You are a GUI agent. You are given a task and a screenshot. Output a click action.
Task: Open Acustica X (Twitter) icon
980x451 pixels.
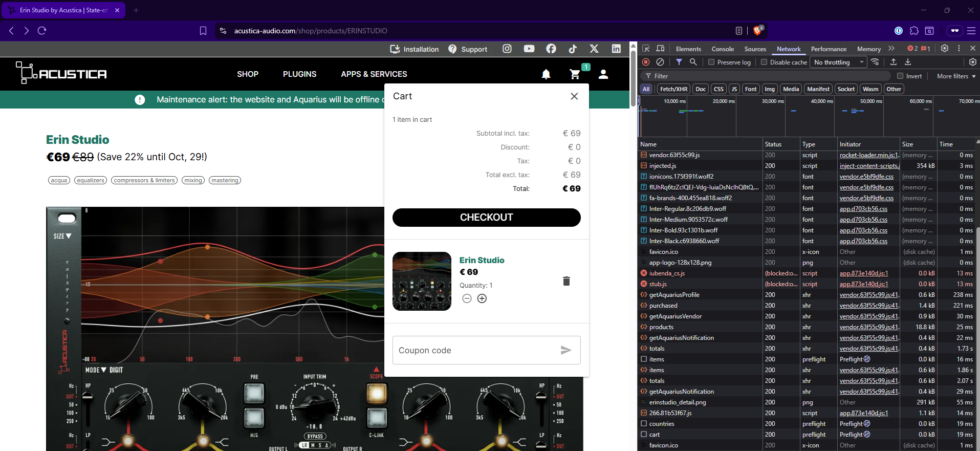coord(594,49)
